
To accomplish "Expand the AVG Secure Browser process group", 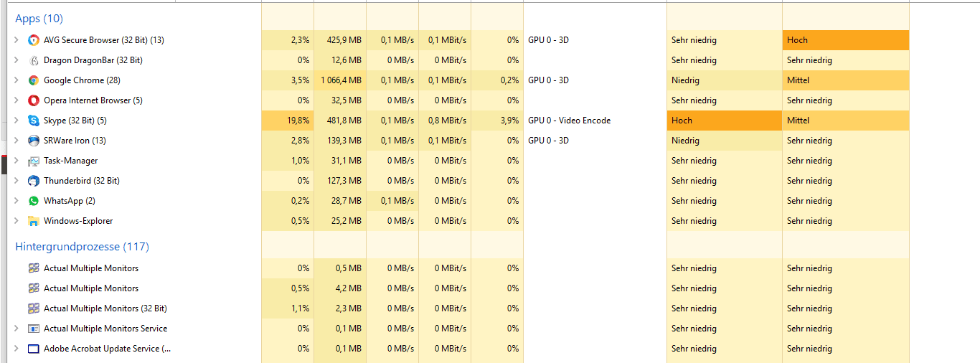I will [17, 40].
